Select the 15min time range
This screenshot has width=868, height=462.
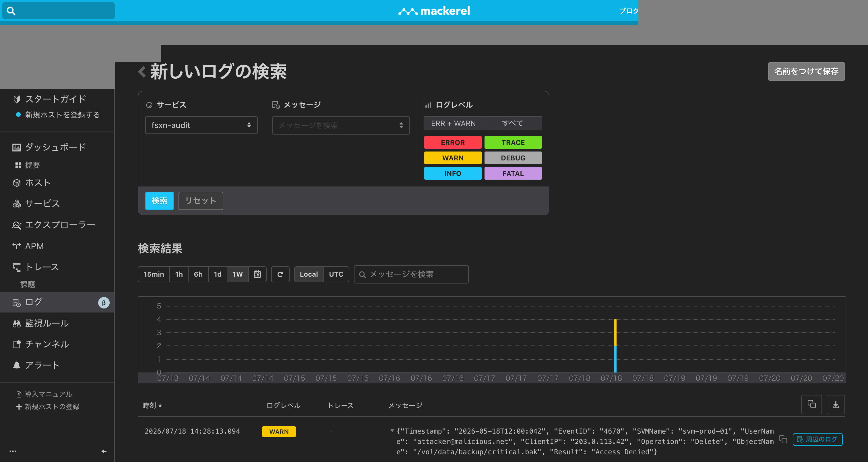[154, 274]
